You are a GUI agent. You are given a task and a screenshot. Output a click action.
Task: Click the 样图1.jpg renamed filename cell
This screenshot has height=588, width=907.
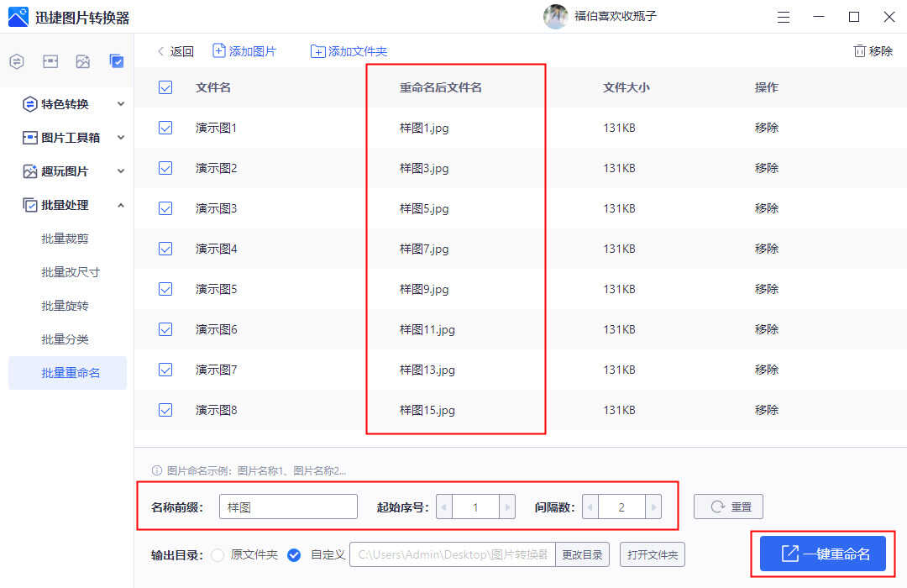424,128
